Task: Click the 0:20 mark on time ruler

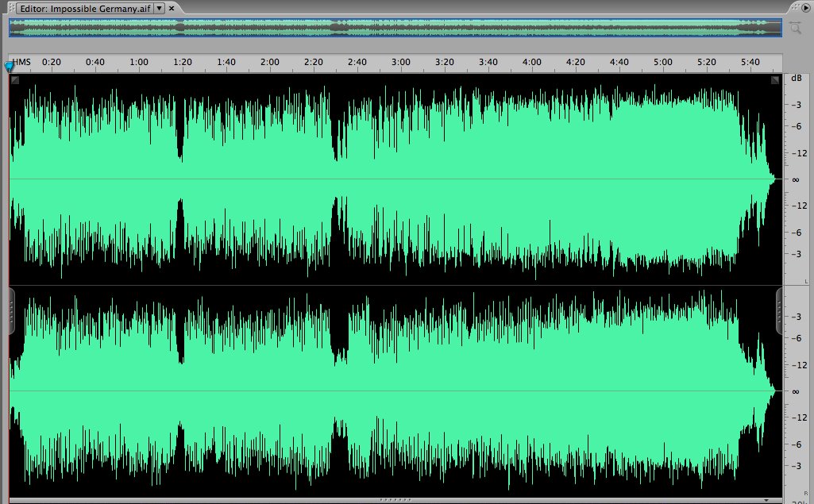Action: (x=52, y=62)
